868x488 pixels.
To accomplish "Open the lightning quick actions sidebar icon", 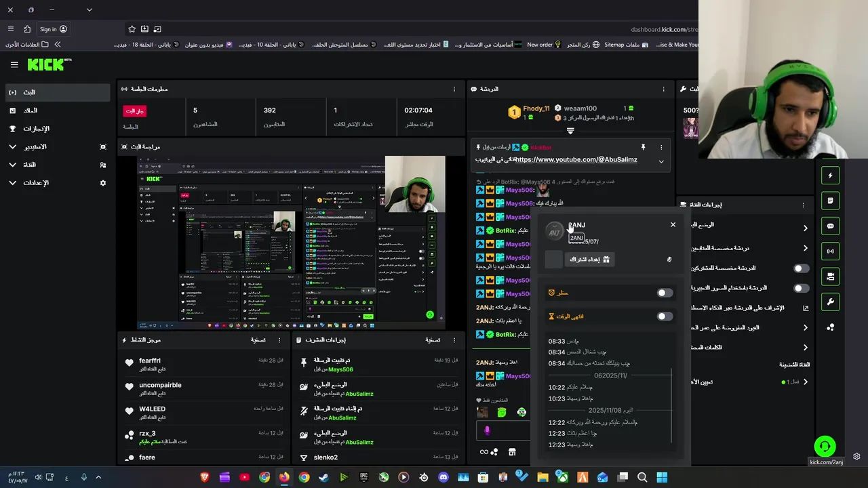I will pyautogui.click(x=830, y=176).
